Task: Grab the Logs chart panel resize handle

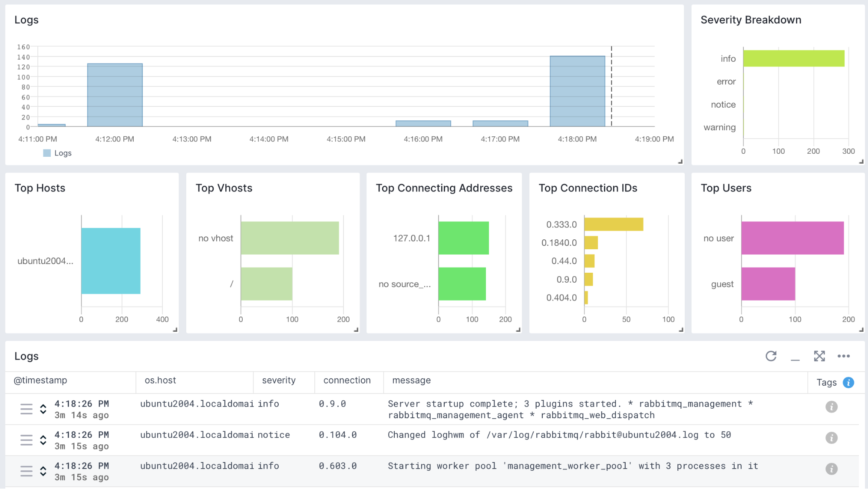Action: 680,162
